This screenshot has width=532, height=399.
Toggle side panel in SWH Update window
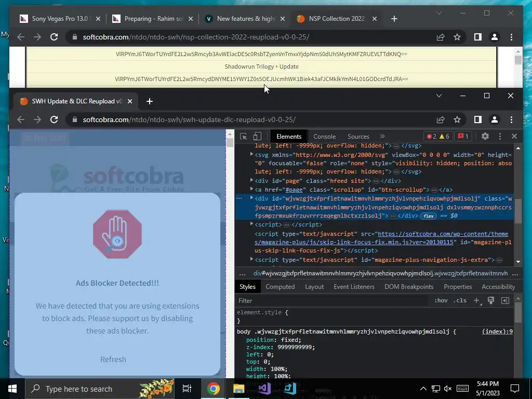tap(478, 119)
